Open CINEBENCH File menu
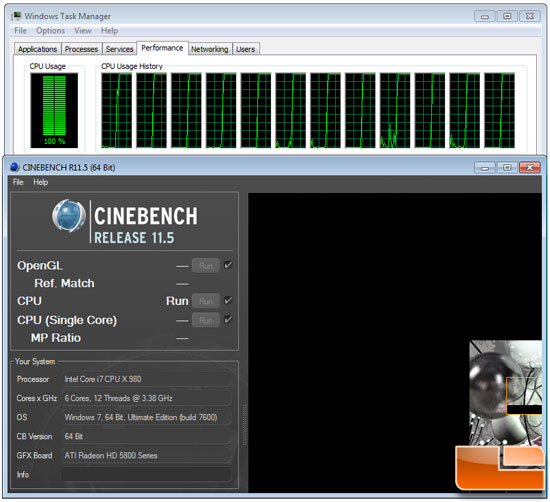 click(18, 182)
